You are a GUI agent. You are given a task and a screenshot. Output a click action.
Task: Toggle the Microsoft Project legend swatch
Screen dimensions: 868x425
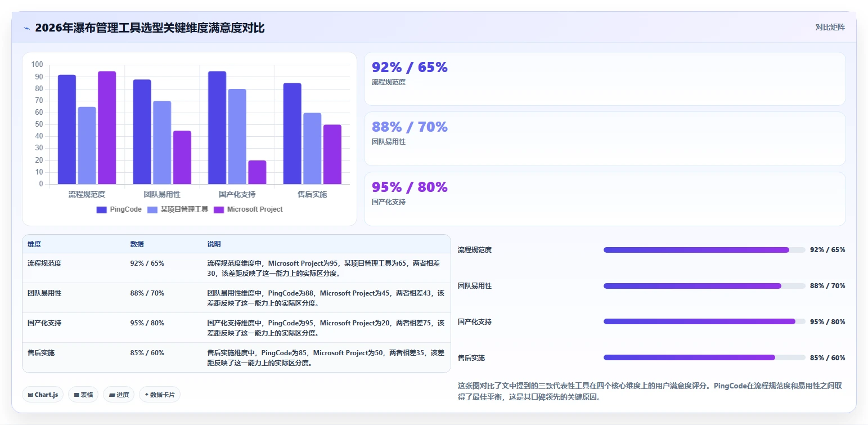(219, 209)
